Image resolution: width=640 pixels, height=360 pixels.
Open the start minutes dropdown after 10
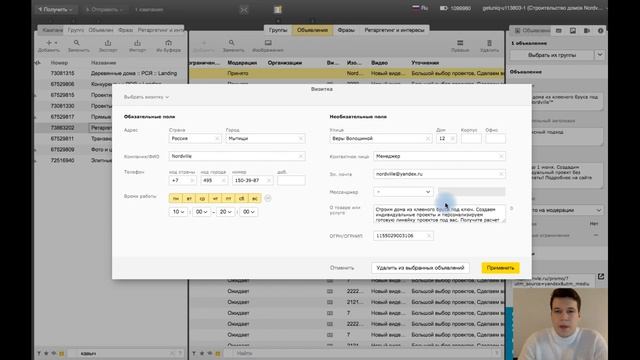pos(201,212)
